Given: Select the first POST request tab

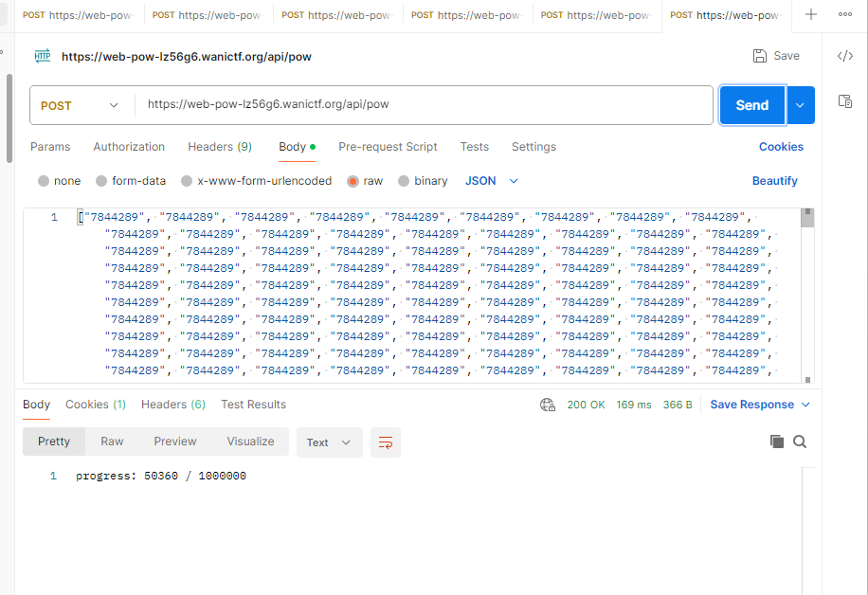Looking at the screenshot, I should pyautogui.click(x=79, y=15).
